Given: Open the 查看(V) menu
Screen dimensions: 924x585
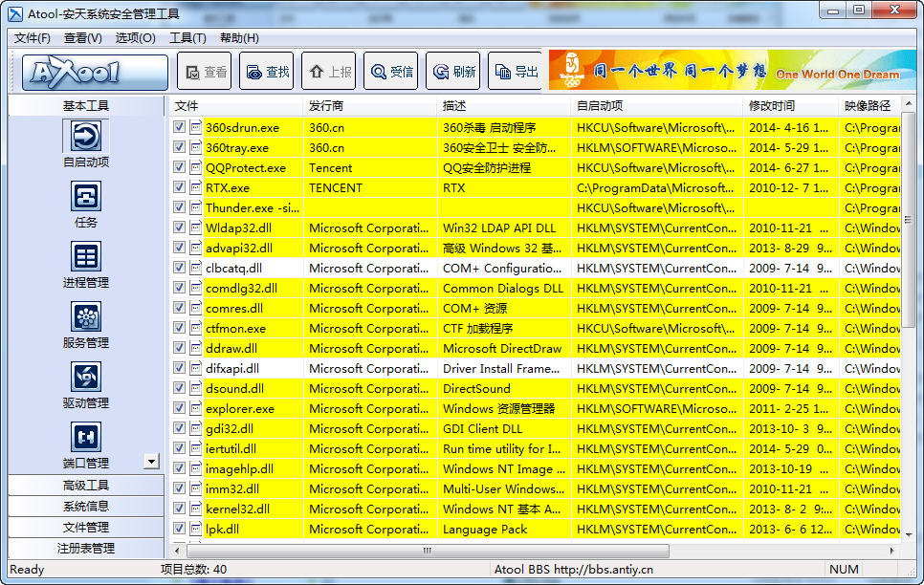Looking at the screenshot, I should (82, 37).
